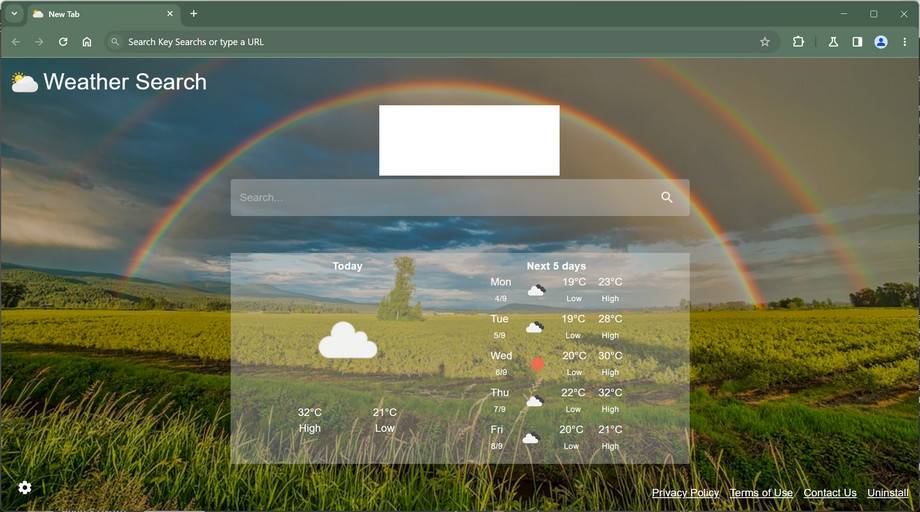Screen dimensions: 920x512
Task: Reload the current page
Action: [x=63, y=42]
